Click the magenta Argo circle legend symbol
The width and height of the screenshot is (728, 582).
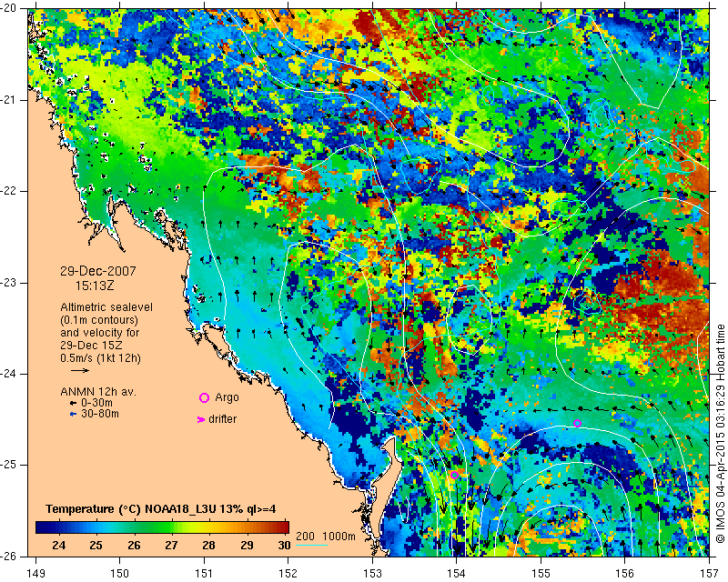(x=204, y=397)
